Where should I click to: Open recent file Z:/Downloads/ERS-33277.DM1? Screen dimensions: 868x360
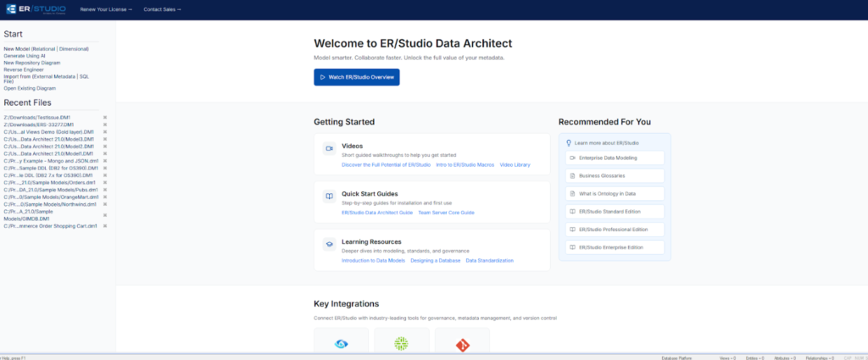(x=39, y=125)
